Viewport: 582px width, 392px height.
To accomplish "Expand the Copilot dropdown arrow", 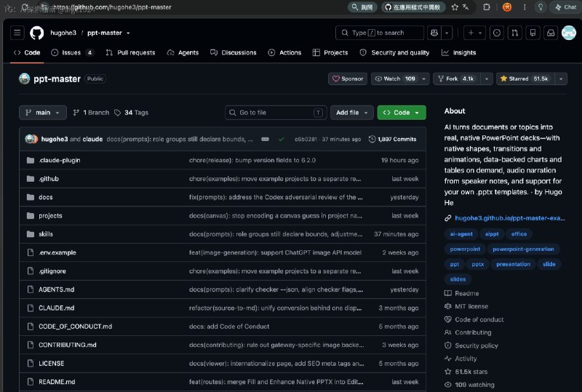I will (447, 33).
